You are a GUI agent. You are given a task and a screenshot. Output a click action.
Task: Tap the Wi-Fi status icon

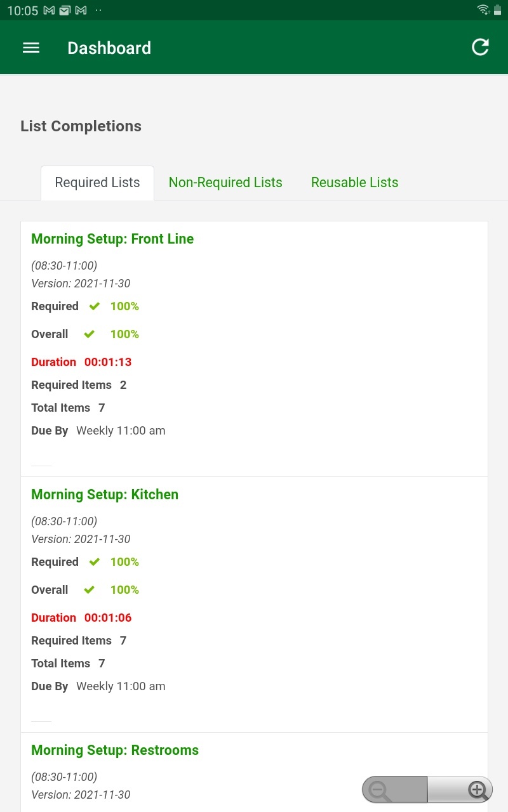(483, 10)
